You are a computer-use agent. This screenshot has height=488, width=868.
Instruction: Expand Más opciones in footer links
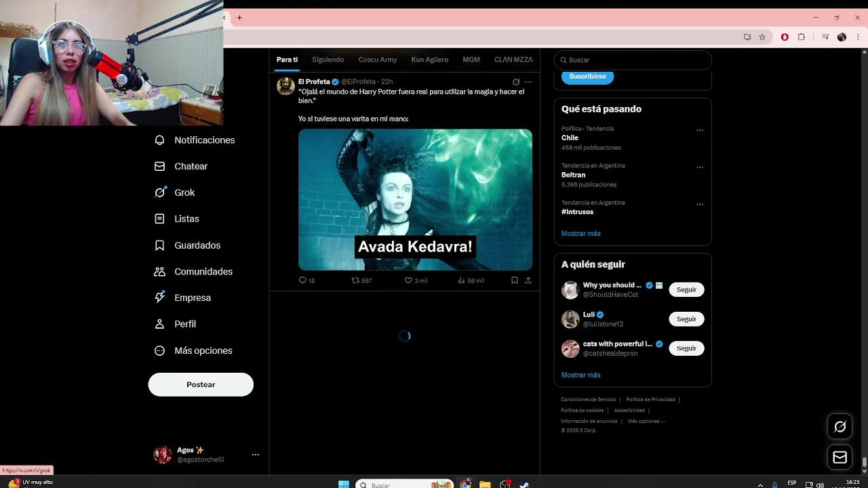(646, 421)
